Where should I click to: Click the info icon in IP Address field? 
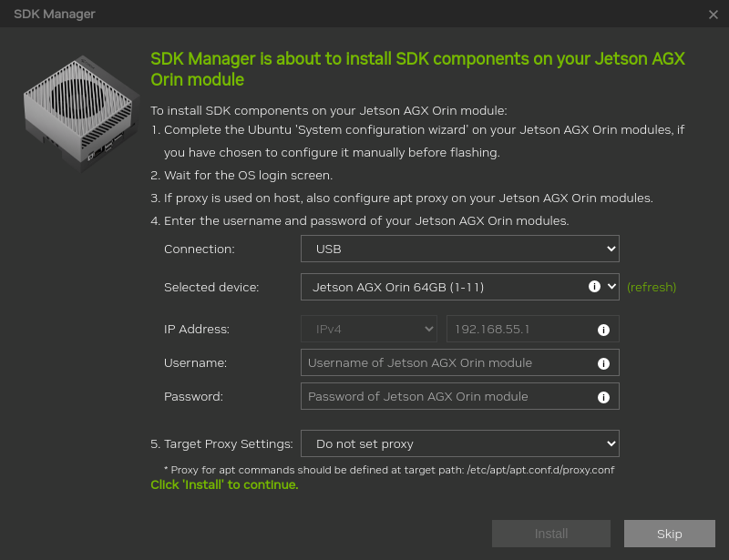(602, 330)
